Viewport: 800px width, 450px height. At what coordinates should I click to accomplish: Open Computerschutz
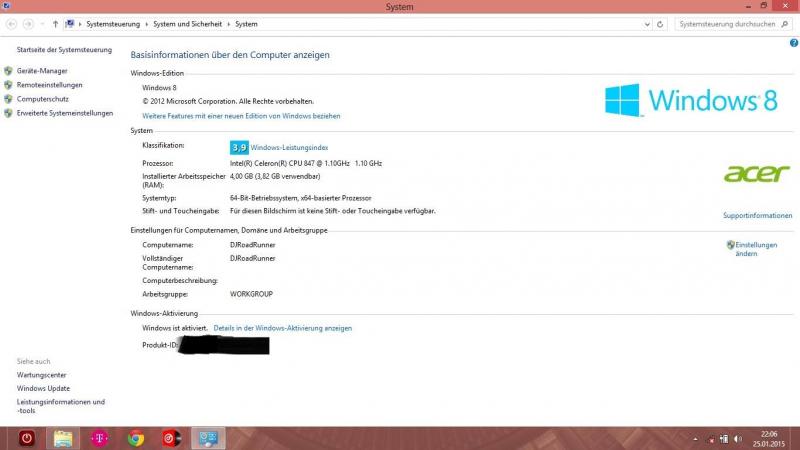point(42,99)
